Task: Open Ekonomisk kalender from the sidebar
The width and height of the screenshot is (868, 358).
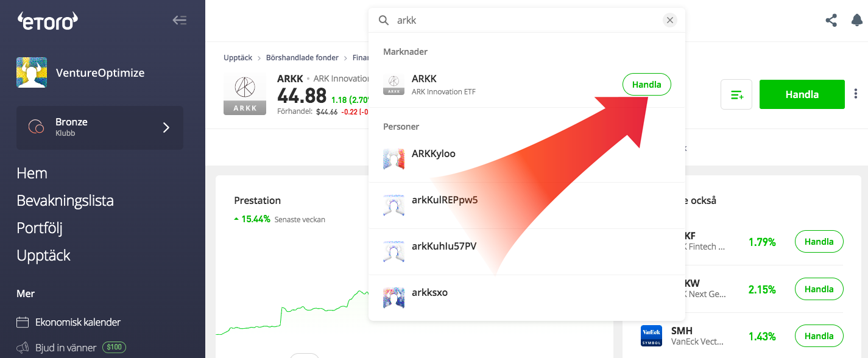Action: (x=77, y=322)
